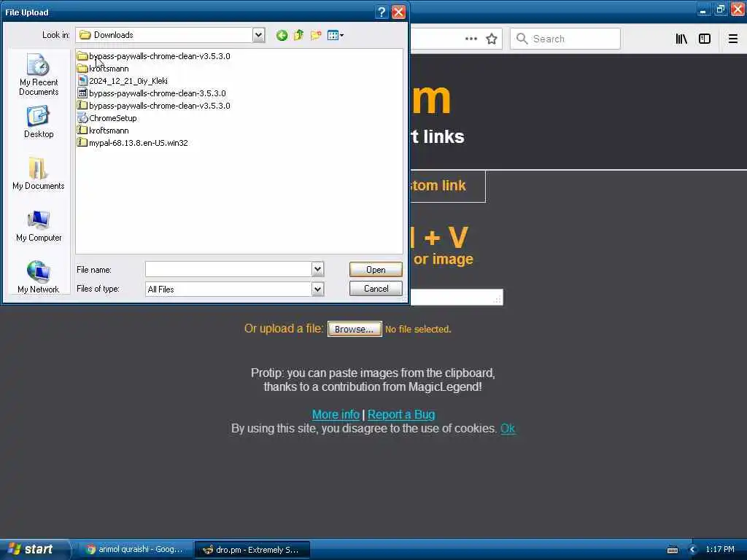This screenshot has width=747, height=560.
Task: Select bypass-paywalls-chrome-clean-3.5.3.0 file
Action: coord(152,93)
